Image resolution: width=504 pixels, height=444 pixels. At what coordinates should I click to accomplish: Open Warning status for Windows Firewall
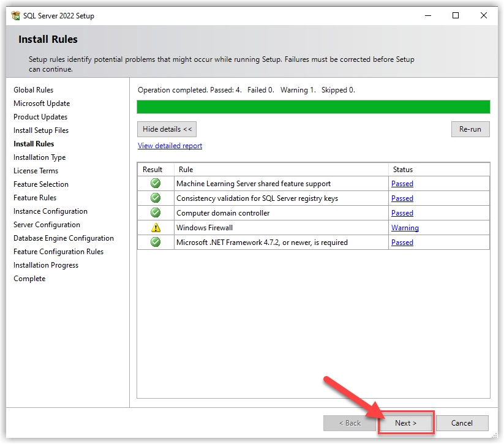[405, 228]
